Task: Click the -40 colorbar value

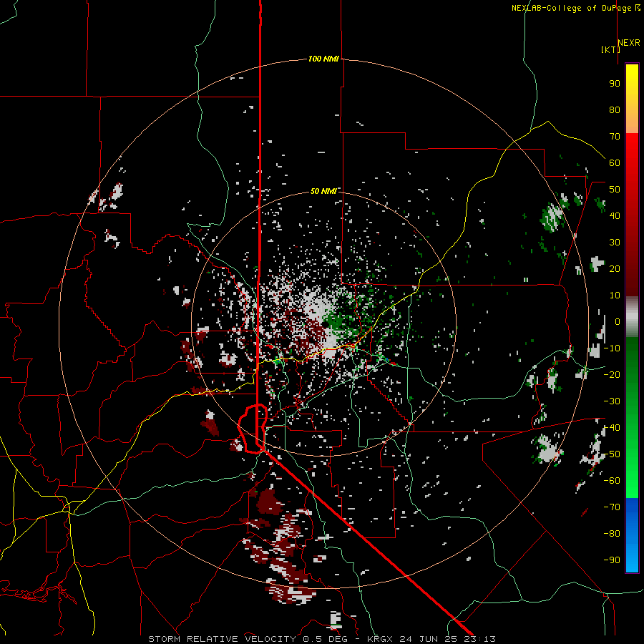Action: pos(613,428)
